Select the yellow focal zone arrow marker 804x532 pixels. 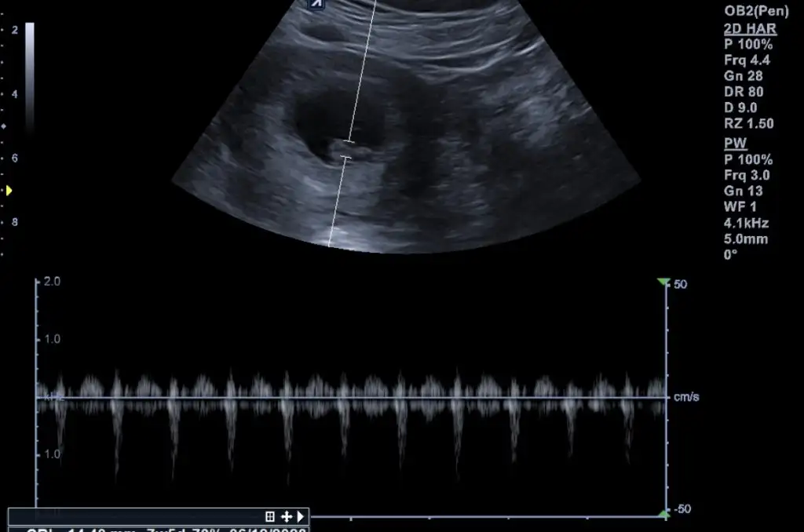pyautogui.click(x=9, y=191)
